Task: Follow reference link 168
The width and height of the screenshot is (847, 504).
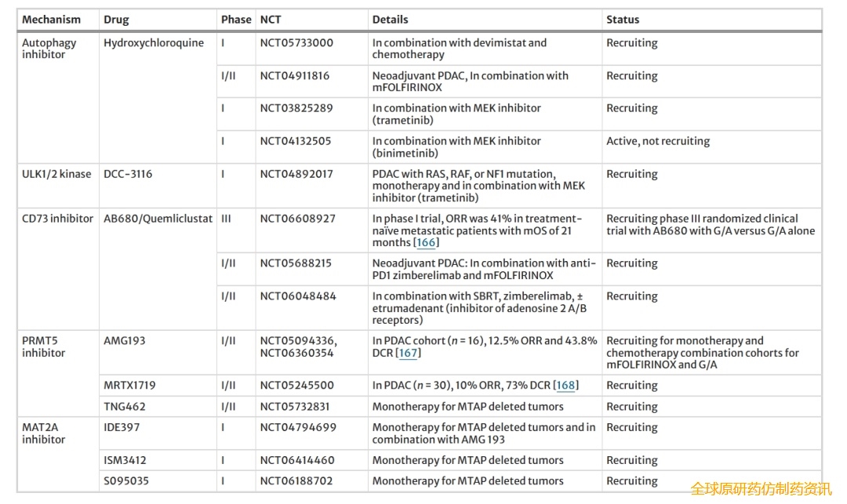Action: [565, 385]
